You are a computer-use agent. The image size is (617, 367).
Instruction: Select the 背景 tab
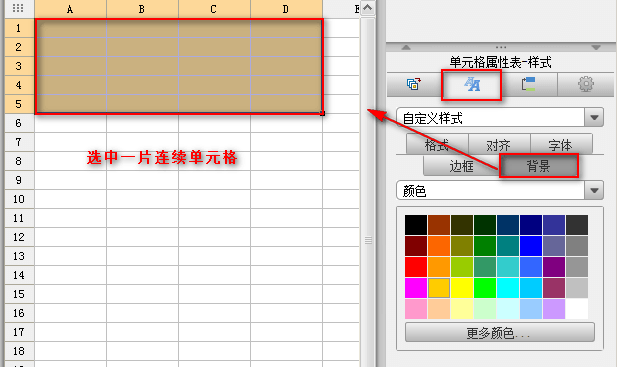(539, 166)
